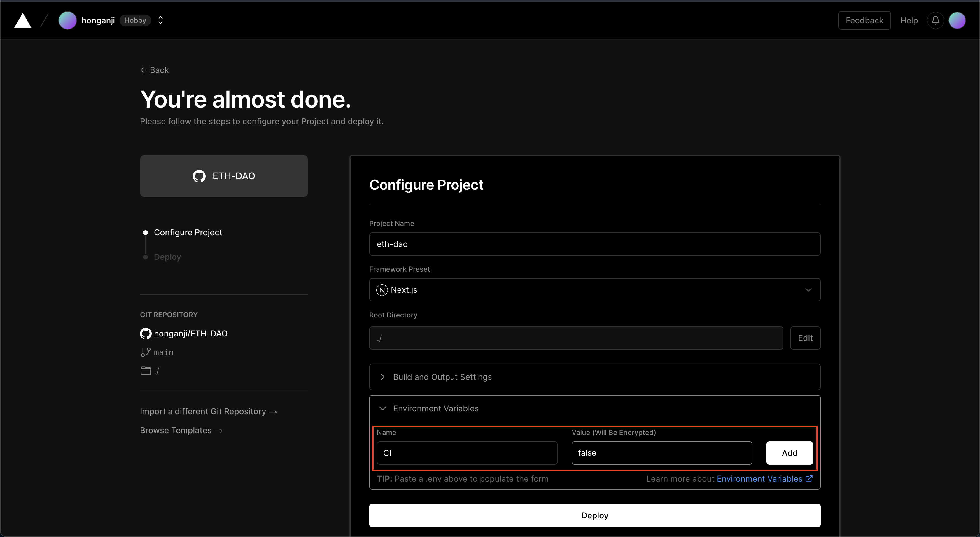The height and width of the screenshot is (537, 980).
Task: Click the ETH-DAO GitHub icon card
Action: pyautogui.click(x=224, y=176)
